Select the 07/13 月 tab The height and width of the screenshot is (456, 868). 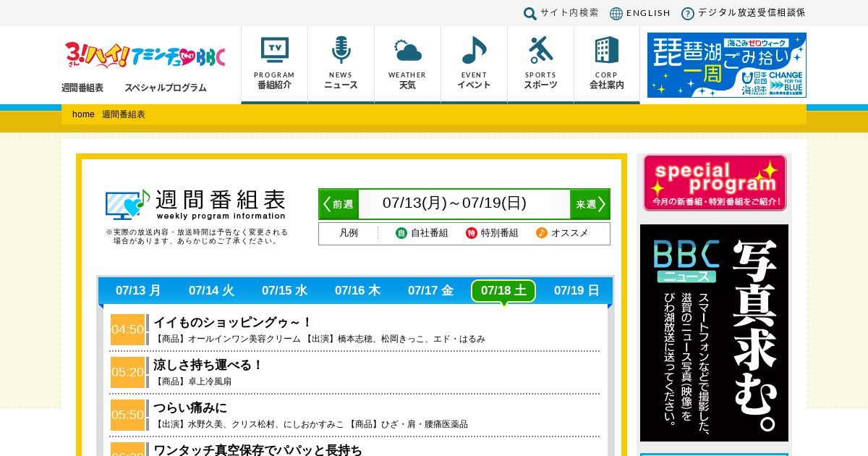[138, 291]
